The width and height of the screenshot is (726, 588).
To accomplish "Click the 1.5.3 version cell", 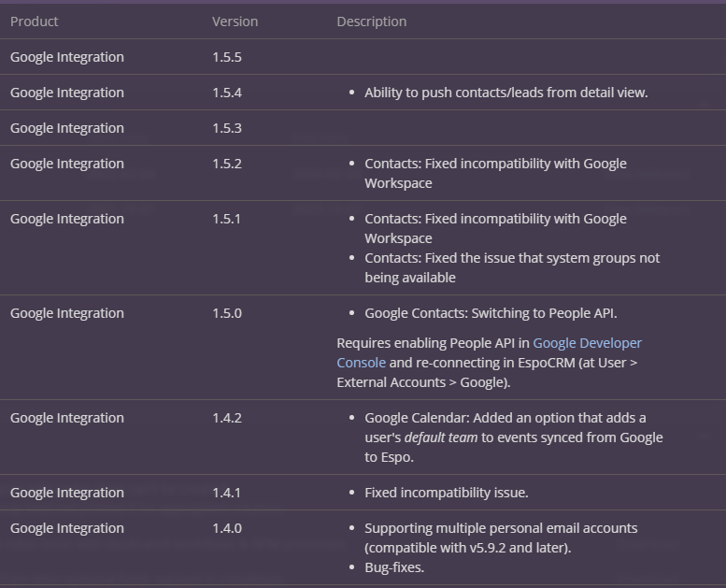I will pyautogui.click(x=227, y=128).
